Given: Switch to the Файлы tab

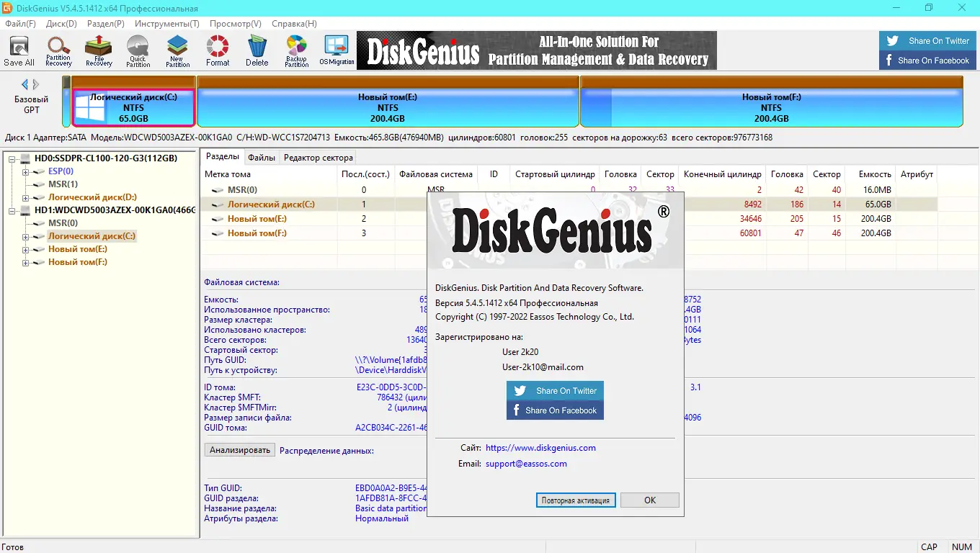Looking at the screenshot, I should pos(262,157).
